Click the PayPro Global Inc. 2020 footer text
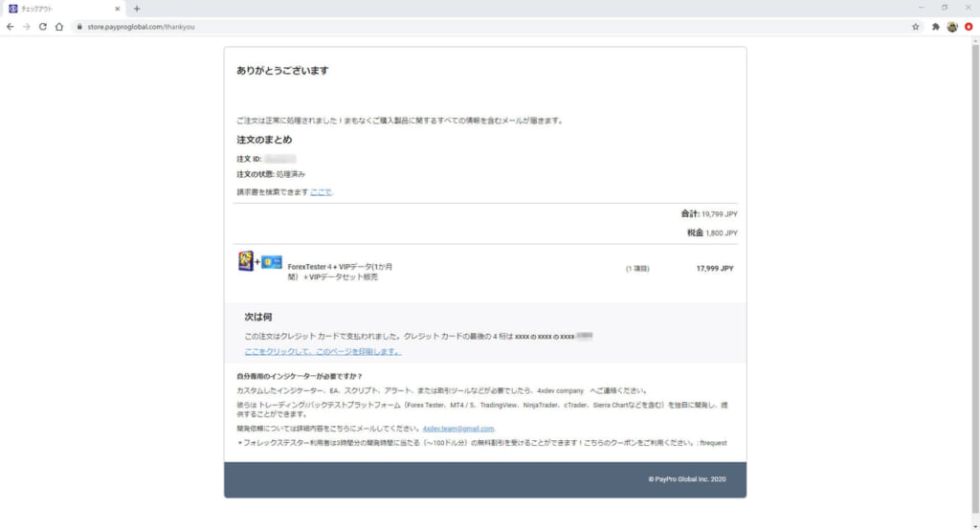The height and width of the screenshot is (530, 980). pos(687,479)
